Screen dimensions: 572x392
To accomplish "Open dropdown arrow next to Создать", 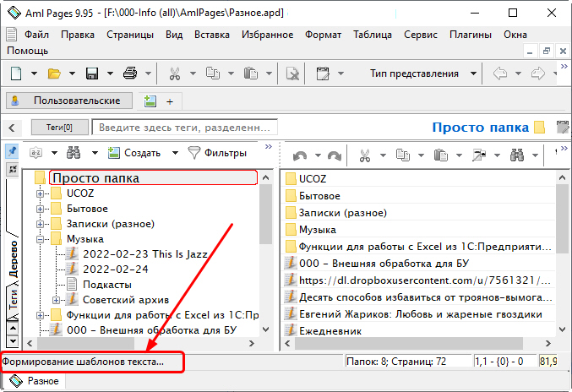I will point(175,153).
